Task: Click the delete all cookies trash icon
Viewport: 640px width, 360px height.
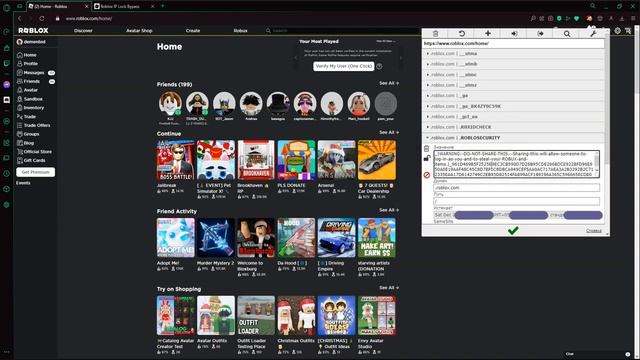Action: (x=435, y=34)
